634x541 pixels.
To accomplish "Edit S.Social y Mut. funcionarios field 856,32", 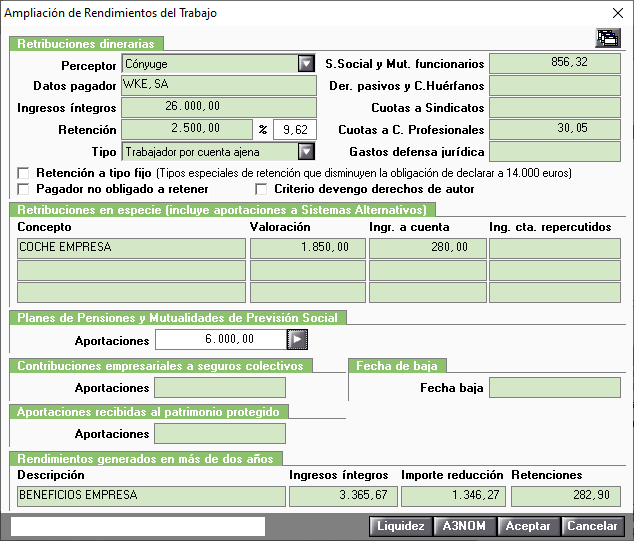I will tap(555, 63).
